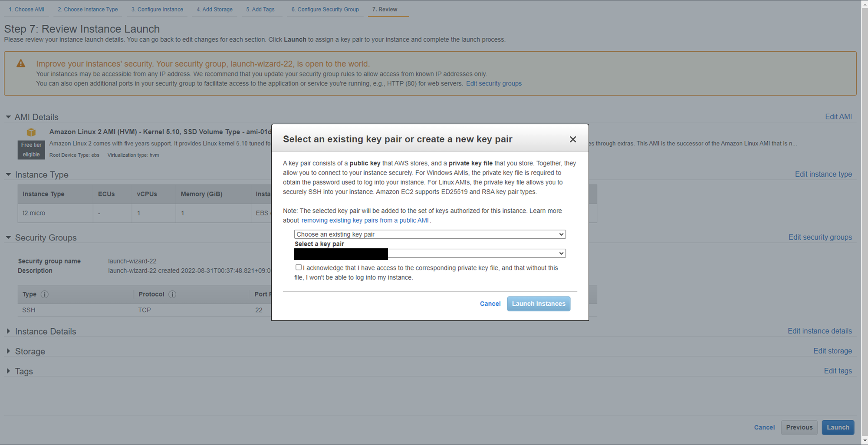Click the scroll down arrow of page scrollbar
This screenshot has width=868, height=445.
click(864, 441)
